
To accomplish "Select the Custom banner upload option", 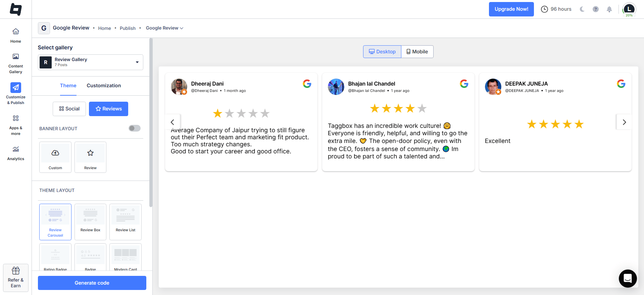I will click(55, 157).
